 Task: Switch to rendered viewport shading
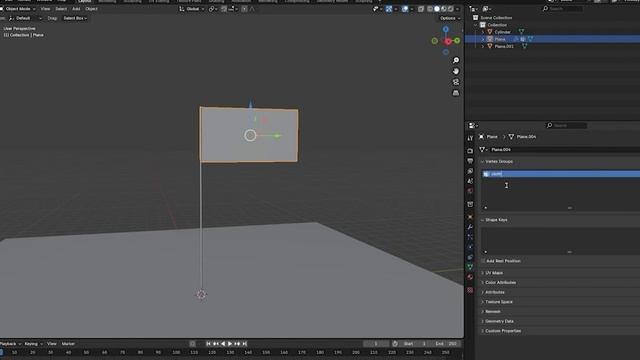click(x=451, y=9)
